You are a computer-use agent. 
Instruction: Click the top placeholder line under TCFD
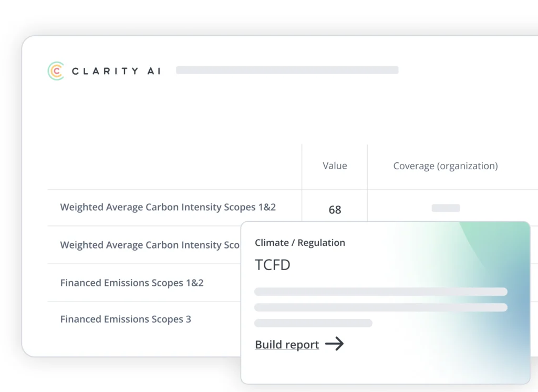click(x=381, y=292)
